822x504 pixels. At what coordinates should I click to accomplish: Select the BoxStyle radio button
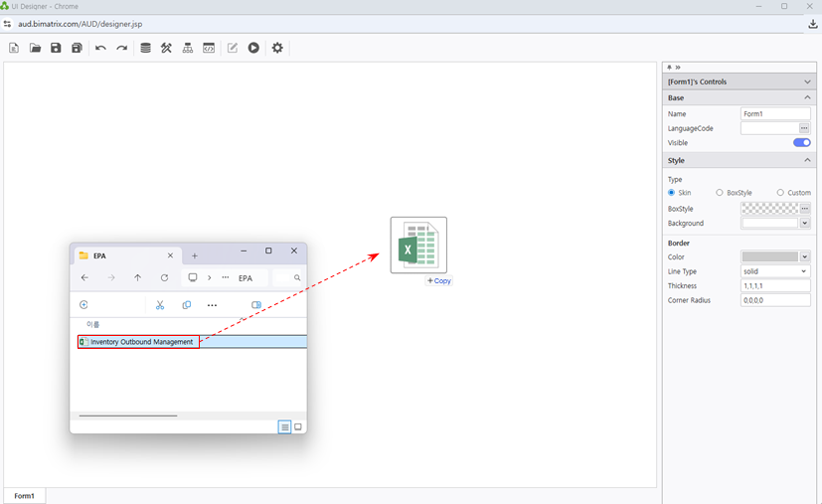[720, 193]
